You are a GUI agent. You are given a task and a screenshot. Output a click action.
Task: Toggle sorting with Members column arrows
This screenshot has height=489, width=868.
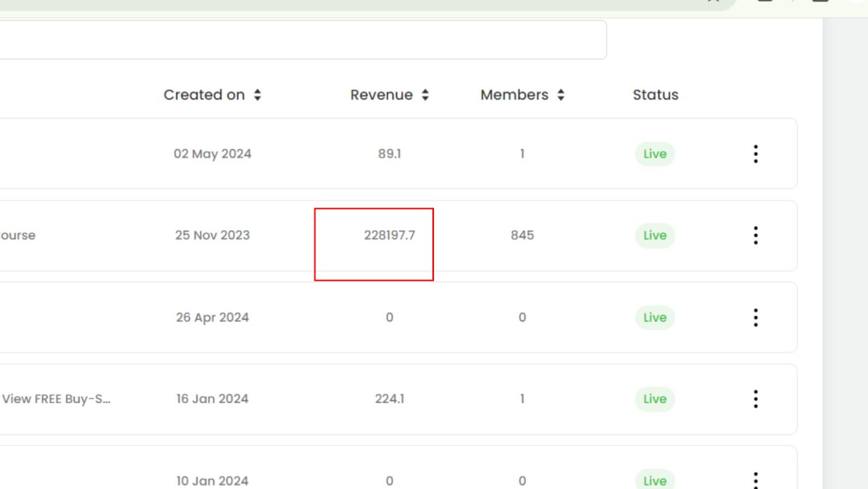tap(561, 95)
